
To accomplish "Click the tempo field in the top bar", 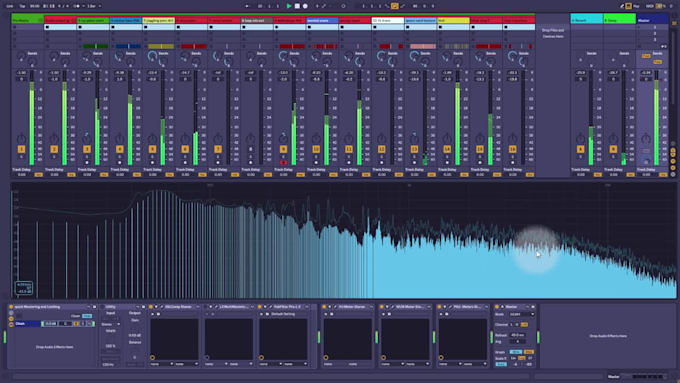I will (35, 6).
